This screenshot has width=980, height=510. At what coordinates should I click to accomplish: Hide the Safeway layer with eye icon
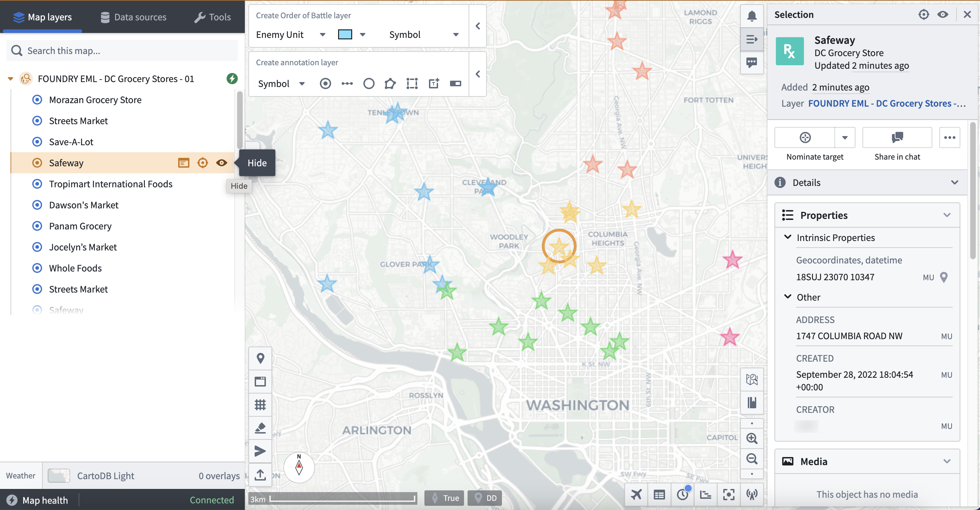coord(222,163)
